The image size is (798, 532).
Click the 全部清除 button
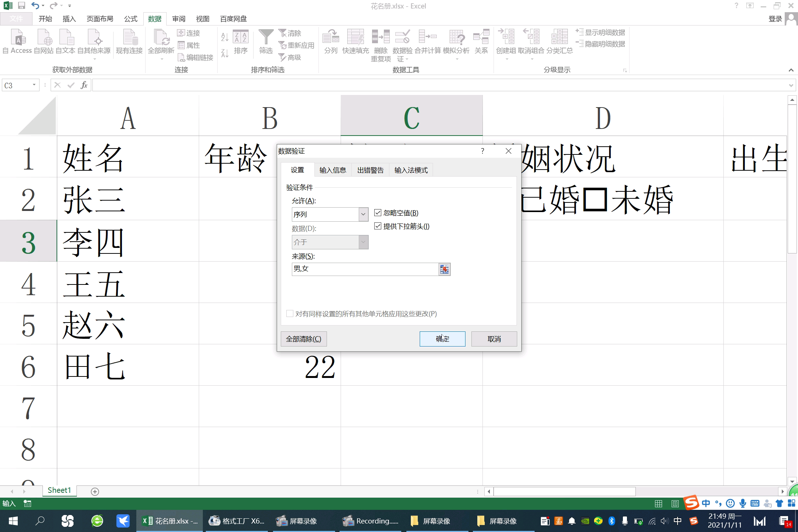(x=304, y=339)
